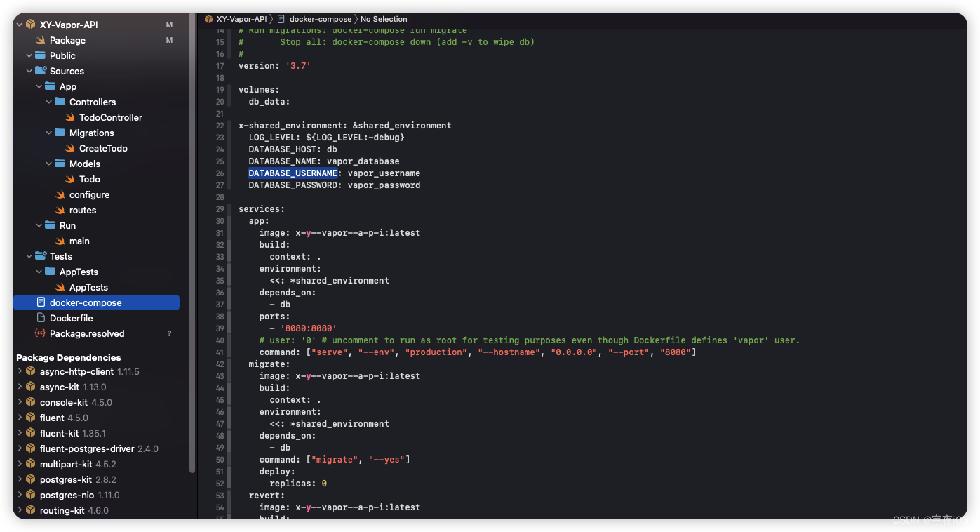The height and width of the screenshot is (532, 980).
Task: Collapse the Controllers group chevron
Action: (x=49, y=102)
